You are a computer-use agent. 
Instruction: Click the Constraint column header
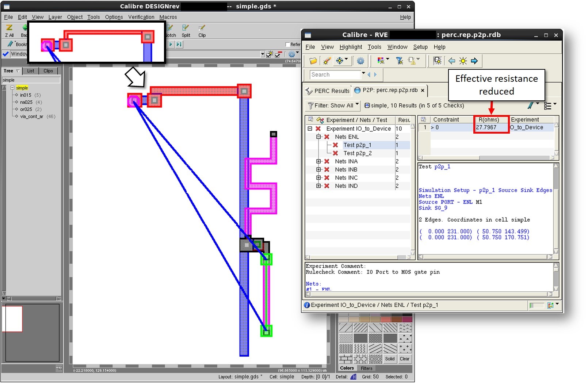[x=446, y=120]
